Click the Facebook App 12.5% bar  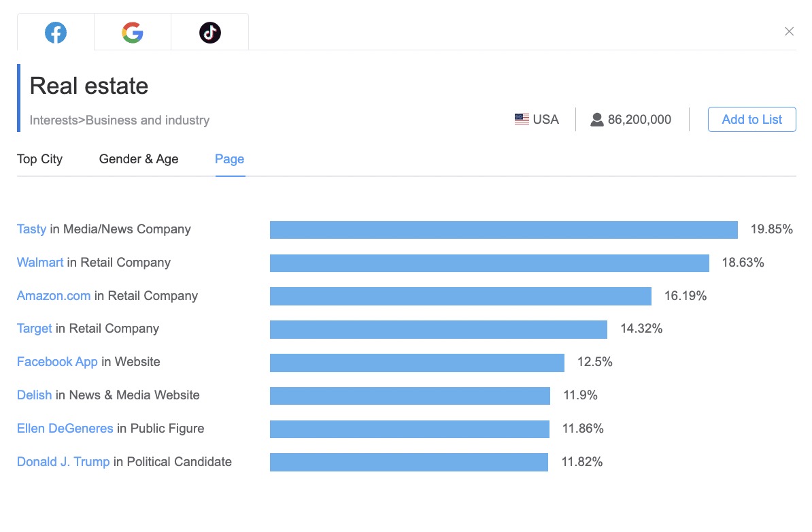pyautogui.click(x=417, y=363)
